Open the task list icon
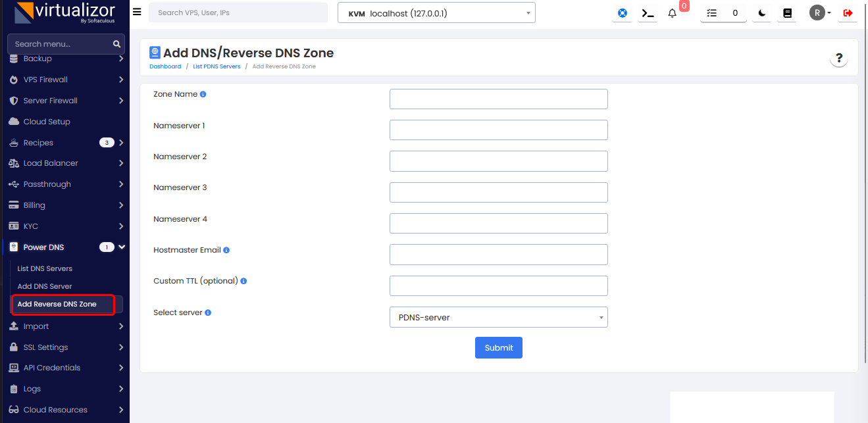Image resolution: width=868 pixels, height=423 pixels. click(x=711, y=13)
